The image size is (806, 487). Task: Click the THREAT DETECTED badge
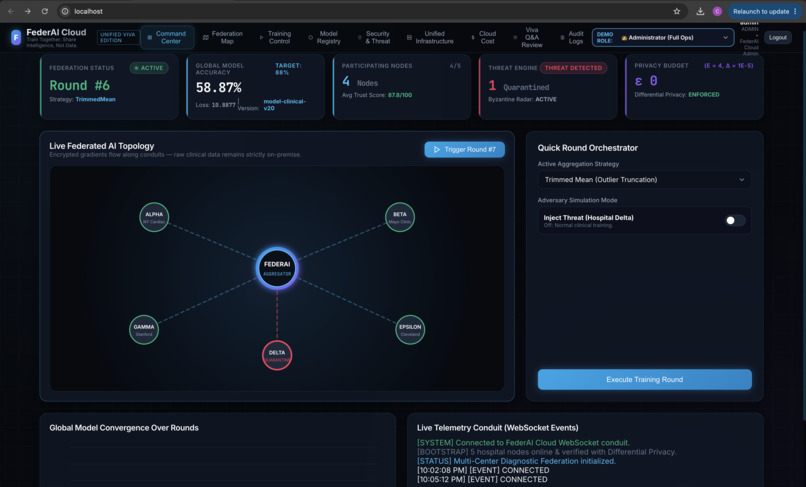click(x=573, y=68)
